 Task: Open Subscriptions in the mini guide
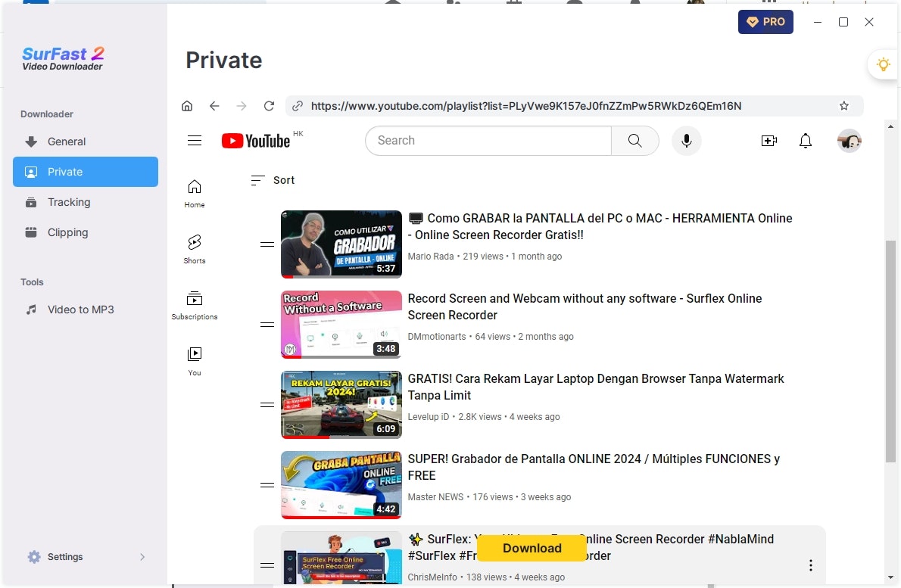[195, 306]
